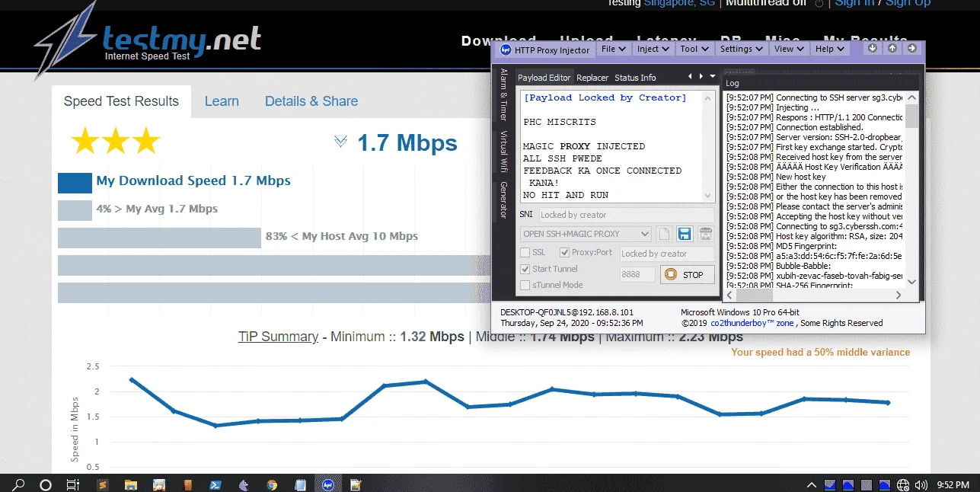Toggle the Start Tunnel checkbox
Image resolution: width=980 pixels, height=492 pixels.
tap(525, 269)
